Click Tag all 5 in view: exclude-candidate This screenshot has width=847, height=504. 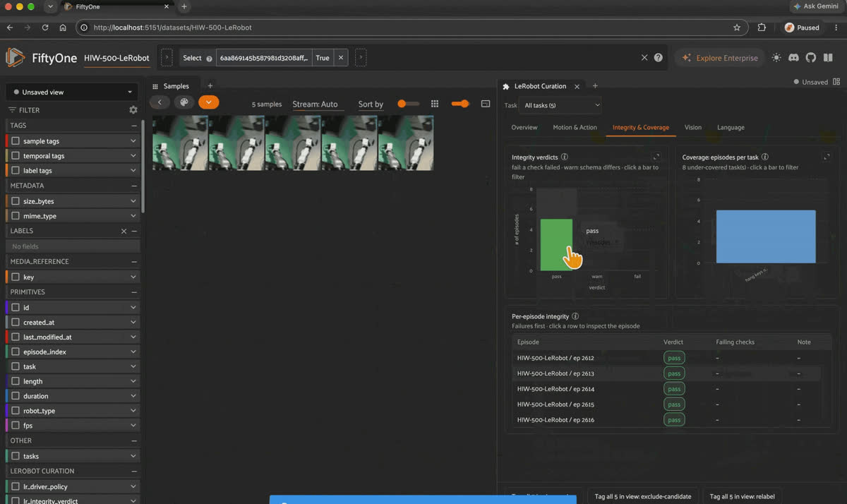(643, 496)
